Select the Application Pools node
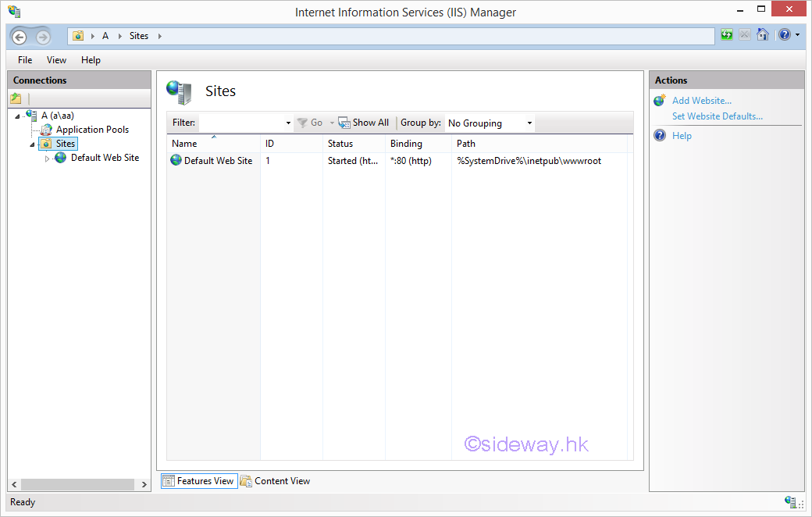The image size is (812, 517). pyautogui.click(x=92, y=130)
